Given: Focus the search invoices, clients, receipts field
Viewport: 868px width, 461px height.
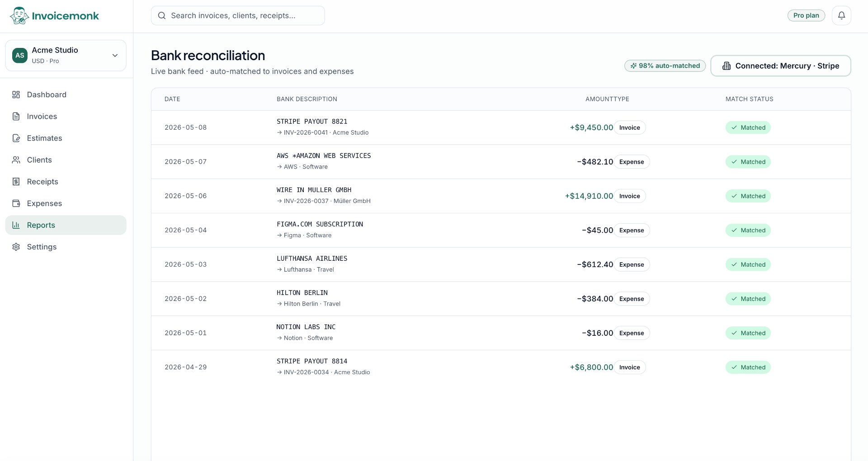Looking at the screenshot, I should click(238, 15).
